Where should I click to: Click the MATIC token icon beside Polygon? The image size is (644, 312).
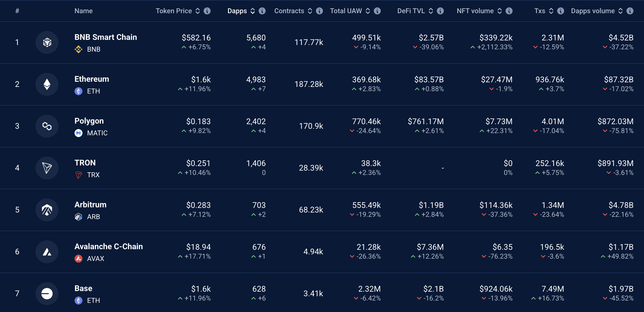tap(78, 133)
